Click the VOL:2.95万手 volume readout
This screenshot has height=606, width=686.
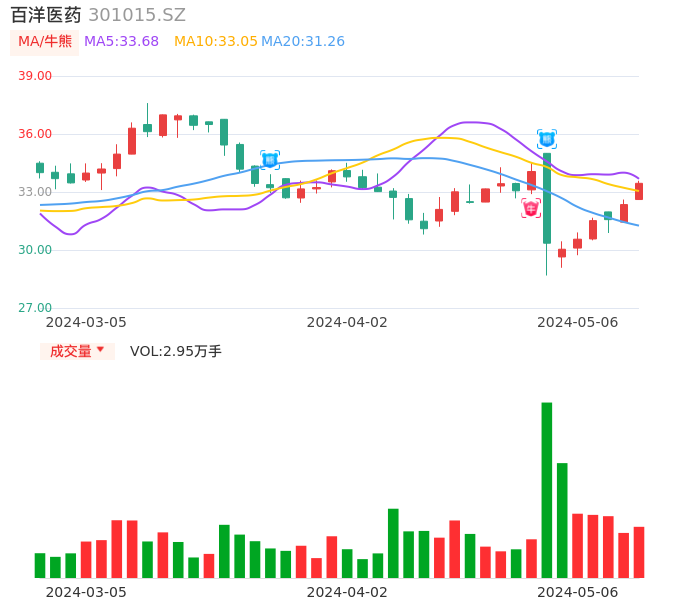tap(176, 351)
